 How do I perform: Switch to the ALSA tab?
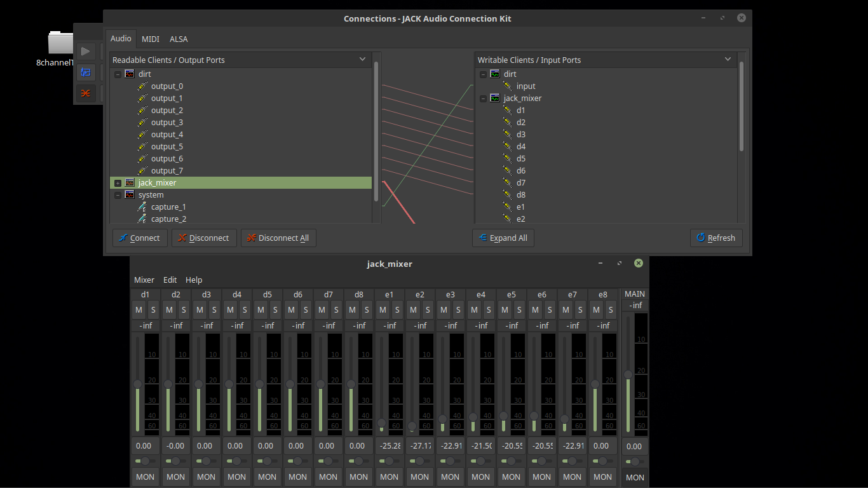[x=179, y=39]
